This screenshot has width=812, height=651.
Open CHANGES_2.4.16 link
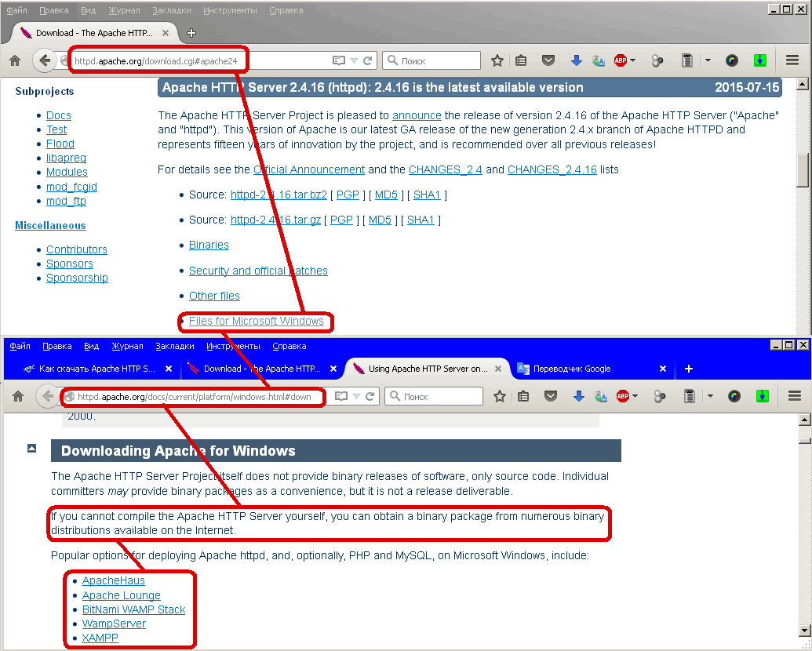click(552, 170)
